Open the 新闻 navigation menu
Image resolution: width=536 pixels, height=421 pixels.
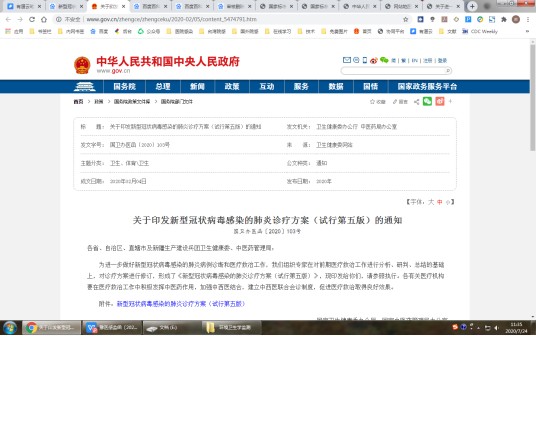click(x=197, y=86)
